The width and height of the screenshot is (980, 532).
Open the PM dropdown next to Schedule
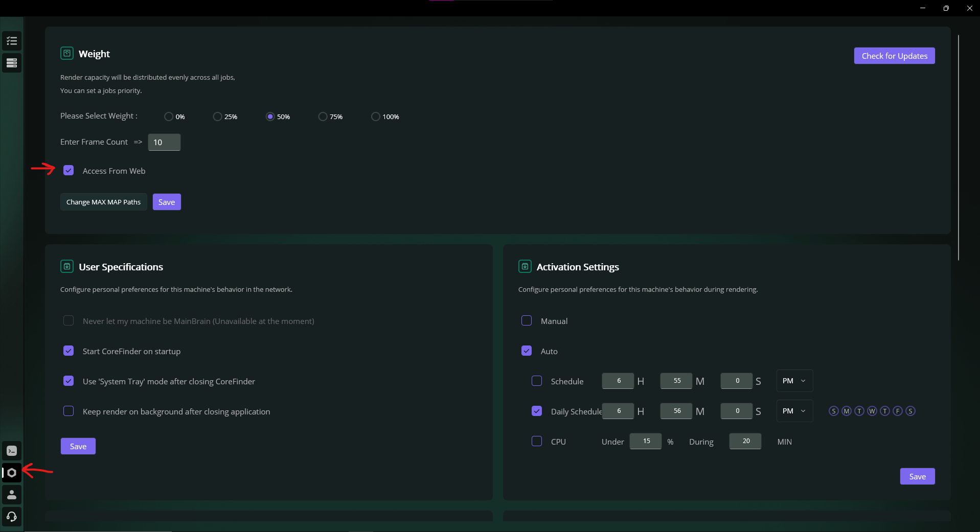(793, 381)
